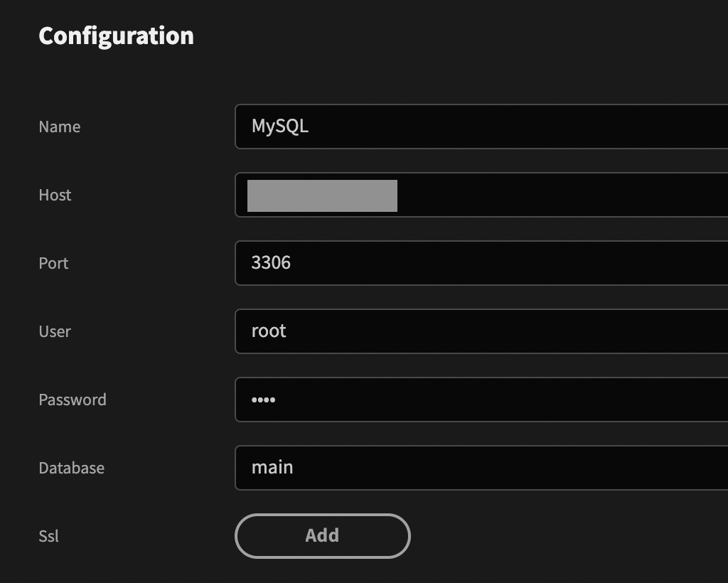Viewport: 728px width, 583px height.
Task: Click the Ssl label
Action: pyautogui.click(x=49, y=536)
